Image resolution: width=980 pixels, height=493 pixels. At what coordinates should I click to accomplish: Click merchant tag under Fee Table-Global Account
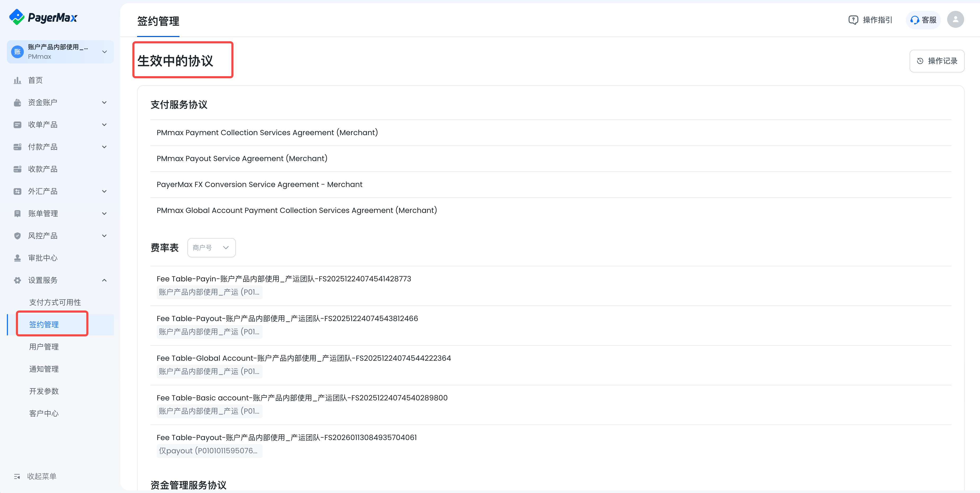(x=209, y=371)
